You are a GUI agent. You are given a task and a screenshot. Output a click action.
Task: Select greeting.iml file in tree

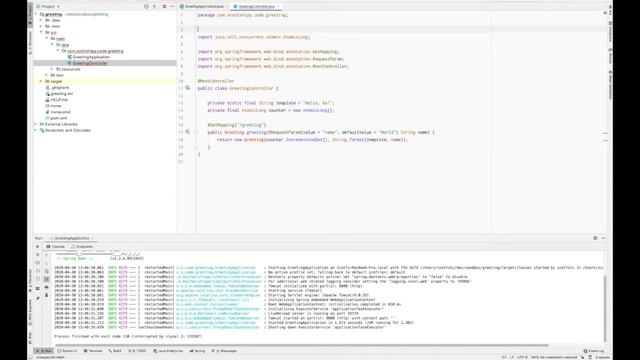(62, 93)
